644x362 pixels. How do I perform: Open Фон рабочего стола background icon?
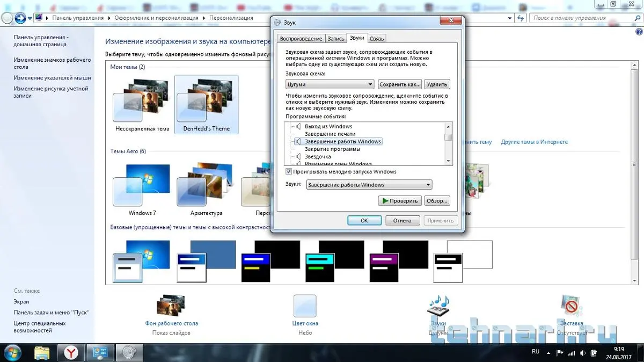(x=171, y=307)
